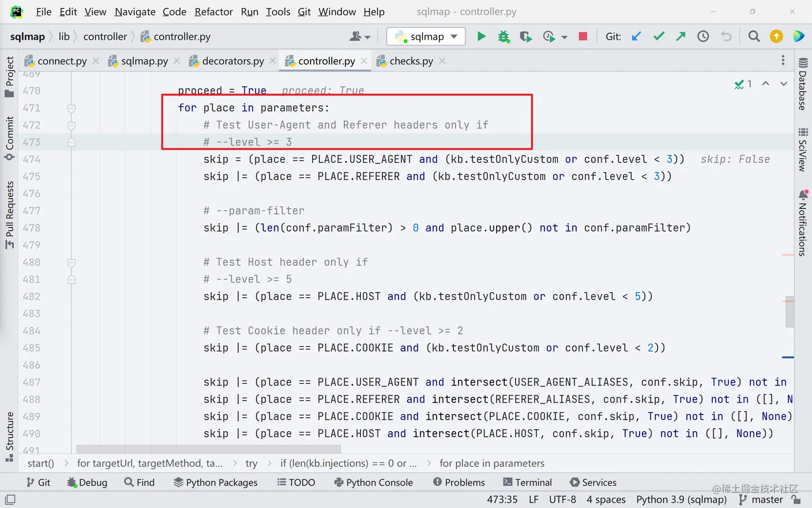Image resolution: width=812 pixels, height=508 pixels.
Task: Toggle read-only lock icon in status bar
Action: coord(796,499)
